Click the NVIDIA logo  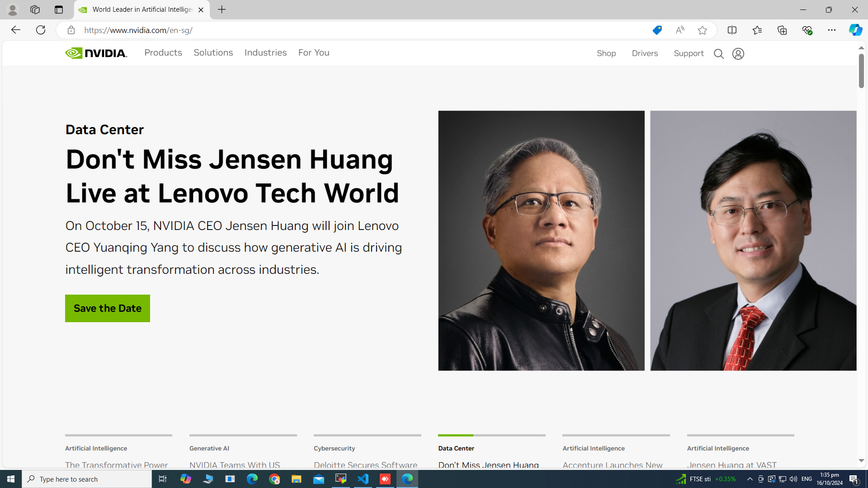96,53
